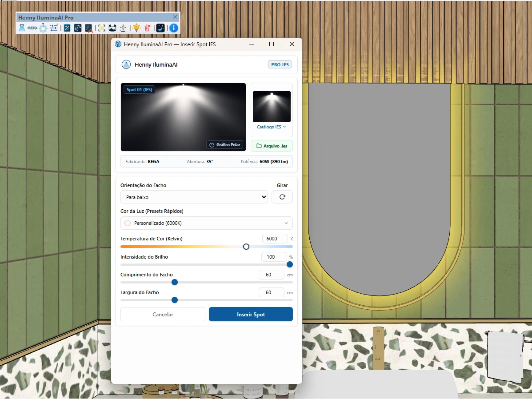Click the Intensidade do Brilho value field

point(274,257)
